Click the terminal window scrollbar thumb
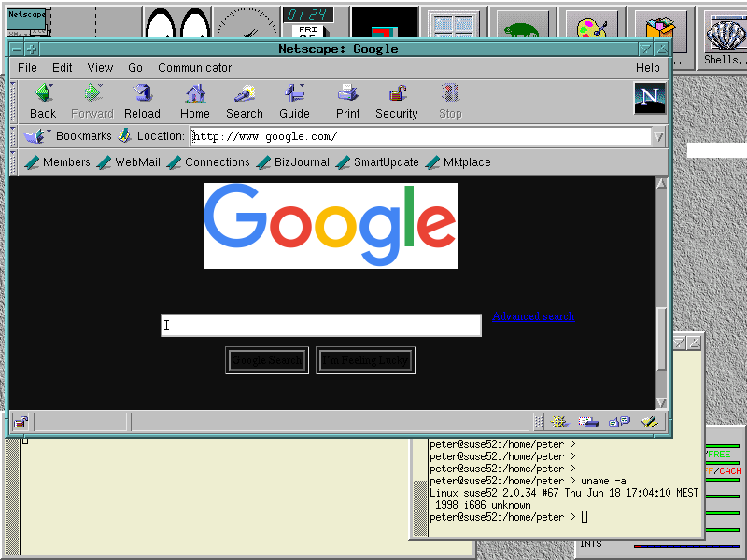The width and height of the screenshot is (747, 560). pyautogui.click(x=419, y=508)
